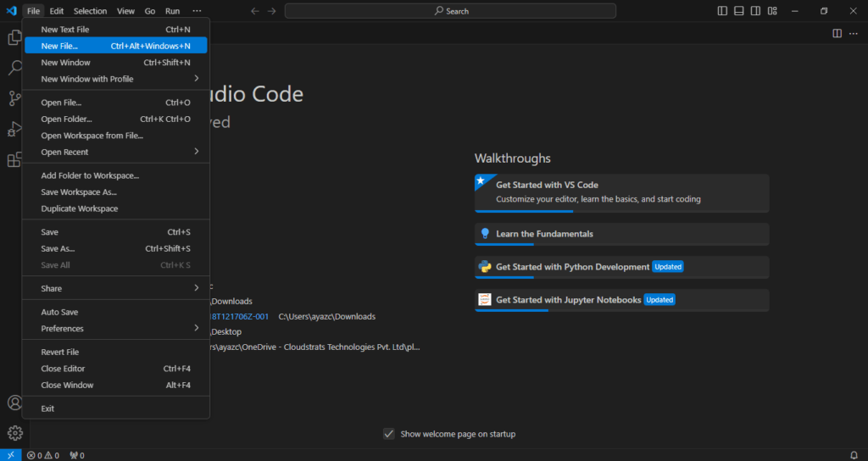Viewport: 868px width, 461px height.
Task: Toggle the secondary side bar layout icon
Action: pos(755,11)
